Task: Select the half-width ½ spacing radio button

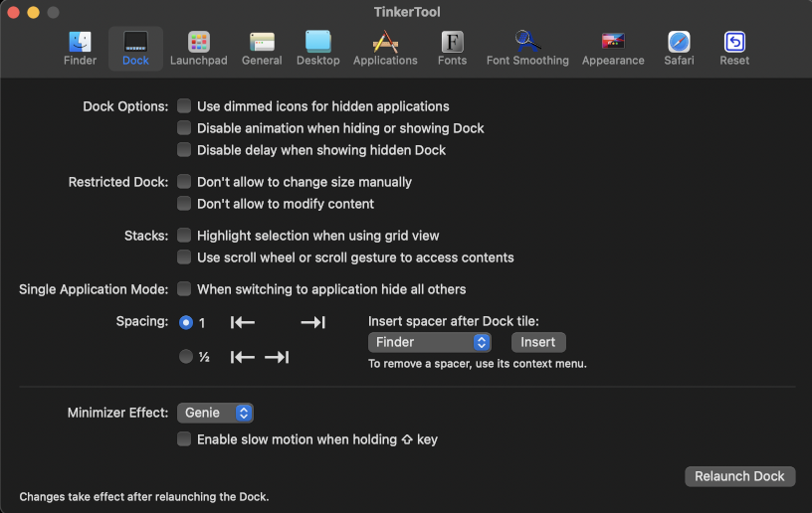Action: (x=186, y=356)
